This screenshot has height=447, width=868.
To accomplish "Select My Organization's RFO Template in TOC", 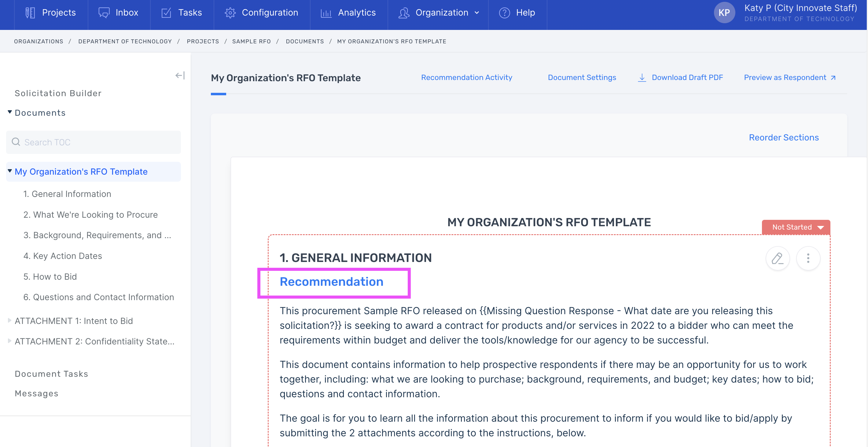I will 81,172.
